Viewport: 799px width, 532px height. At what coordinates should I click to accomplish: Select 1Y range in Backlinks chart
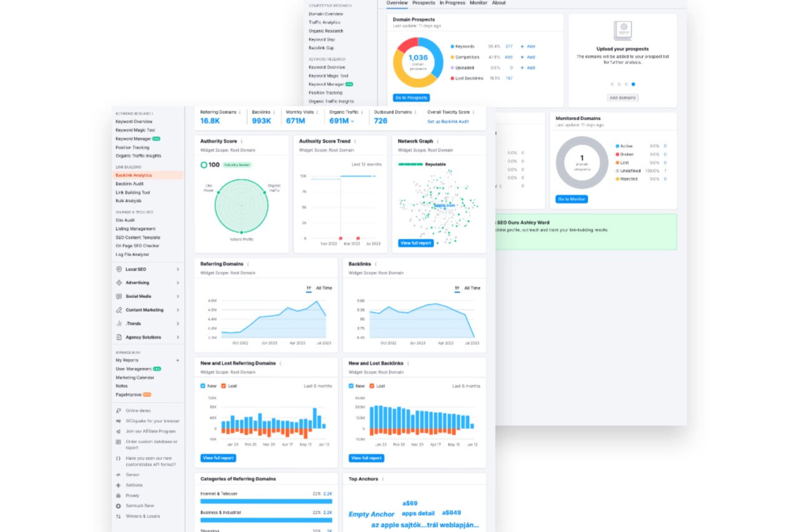coord(457,288)
